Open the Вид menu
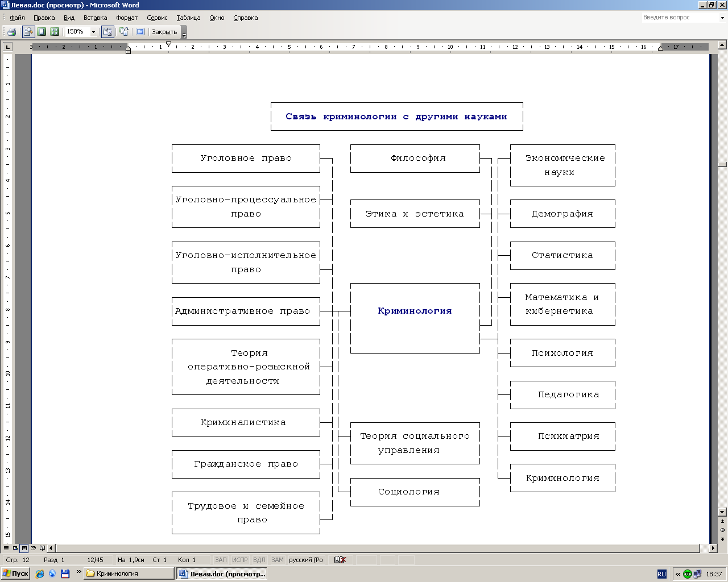This screenshot has height=582, width=728. [x=69, y=18]
